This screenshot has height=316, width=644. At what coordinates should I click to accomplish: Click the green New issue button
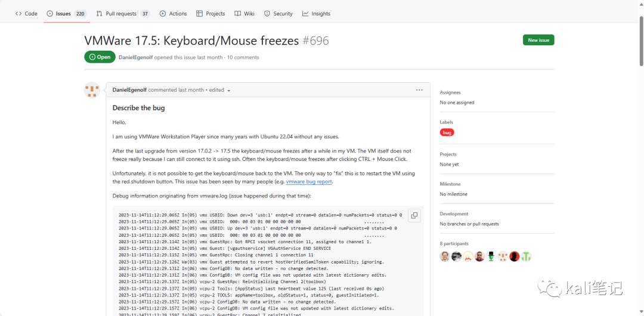tap(538, 40)
